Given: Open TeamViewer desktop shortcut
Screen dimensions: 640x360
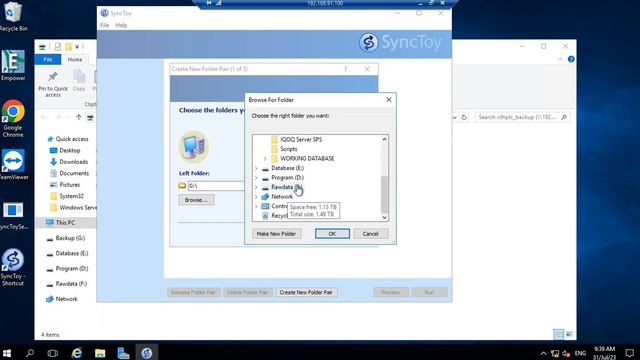Looking at the screenshot, I should [13, 164].
